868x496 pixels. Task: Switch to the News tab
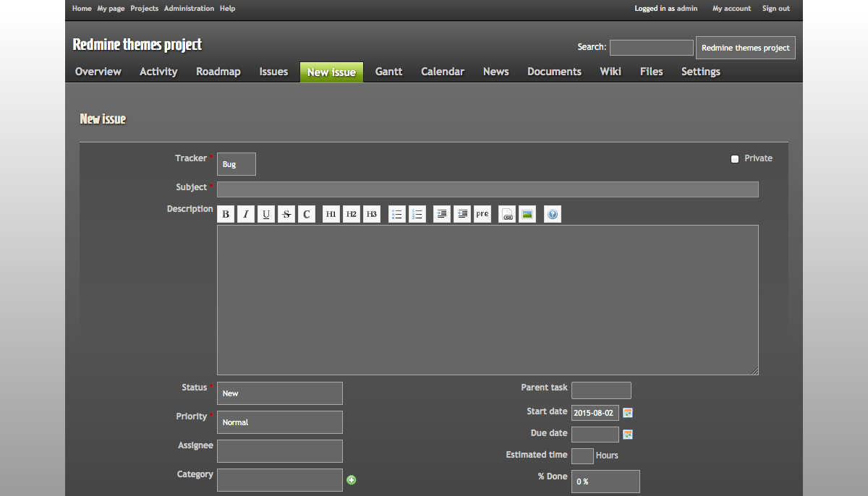[496, 72]
